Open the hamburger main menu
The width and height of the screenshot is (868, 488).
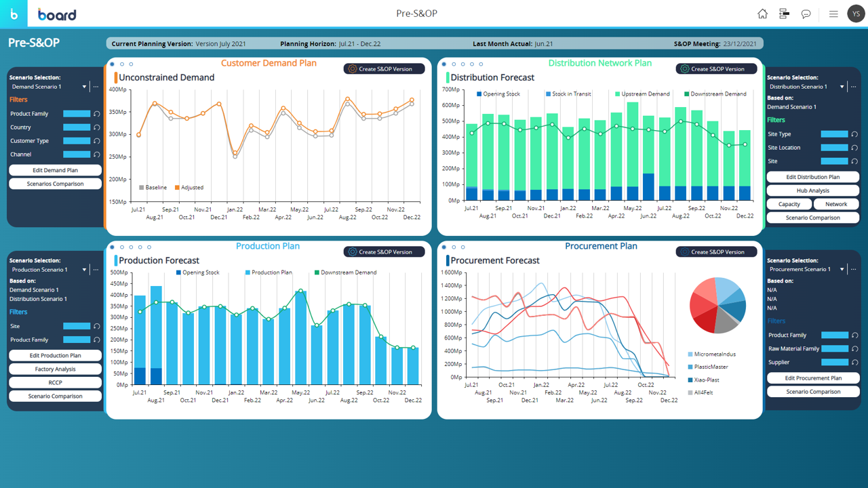click(x=833, y=14)
